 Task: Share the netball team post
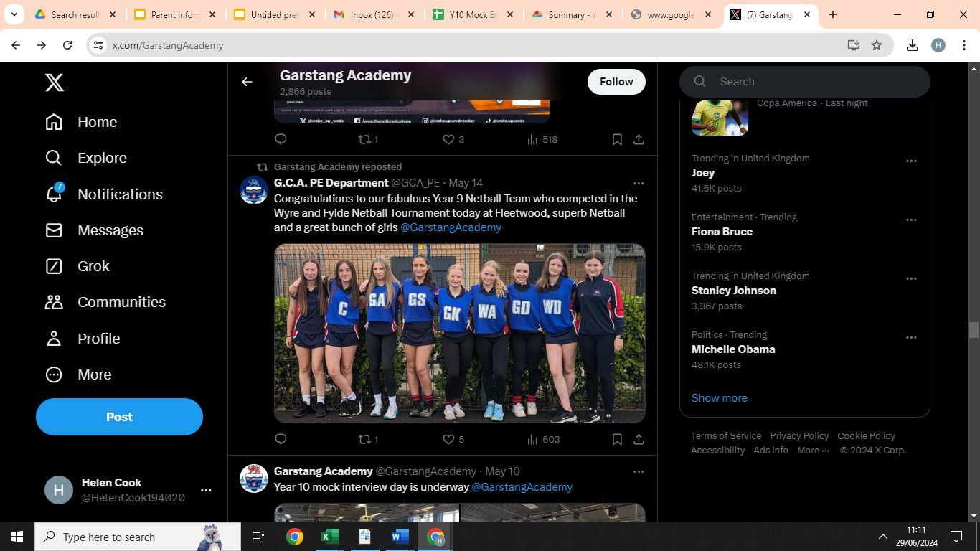click(639, 439)
